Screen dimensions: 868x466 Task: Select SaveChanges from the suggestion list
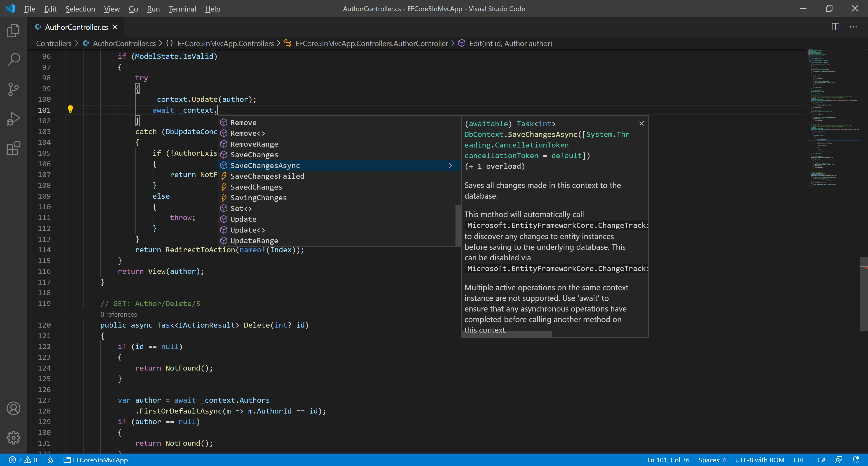pos(254,155)
